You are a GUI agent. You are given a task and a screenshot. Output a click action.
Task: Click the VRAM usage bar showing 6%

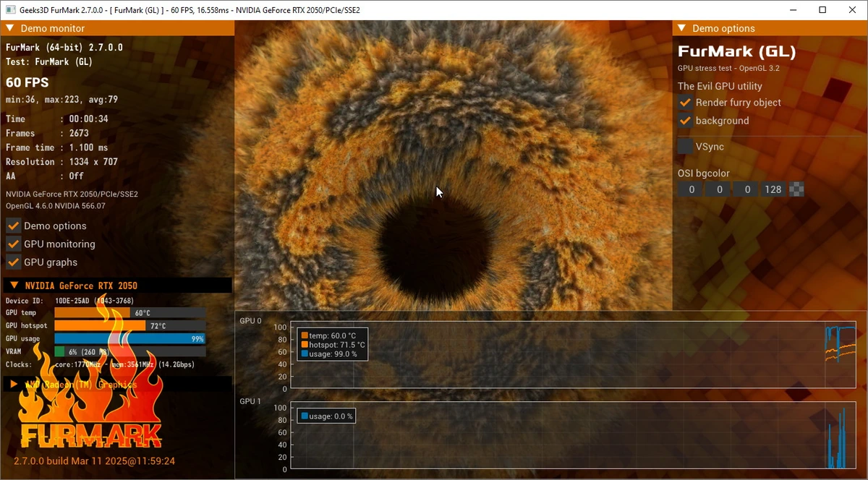point(130,352)
